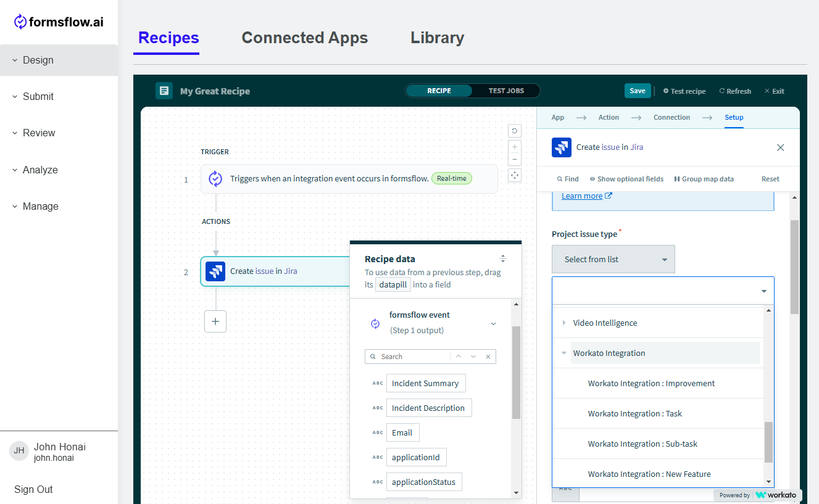819x504 pixels.
Task: Open the Learn more link
Action: coord(586,196)
